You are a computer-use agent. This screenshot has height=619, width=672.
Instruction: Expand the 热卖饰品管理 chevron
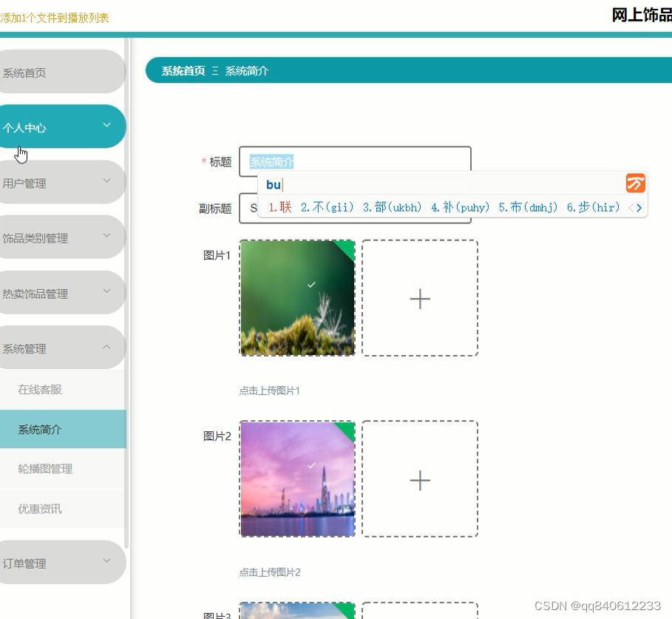(106, 291)
